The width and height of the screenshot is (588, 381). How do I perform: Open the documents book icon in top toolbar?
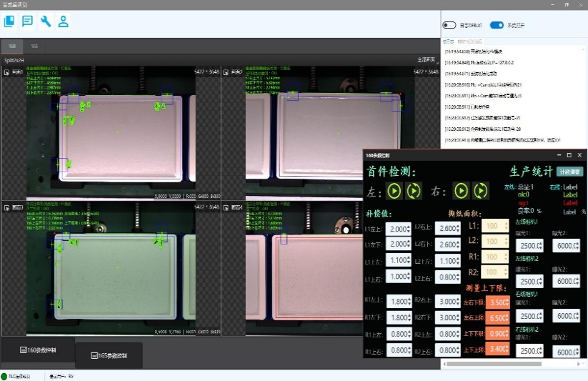(9, 21)
